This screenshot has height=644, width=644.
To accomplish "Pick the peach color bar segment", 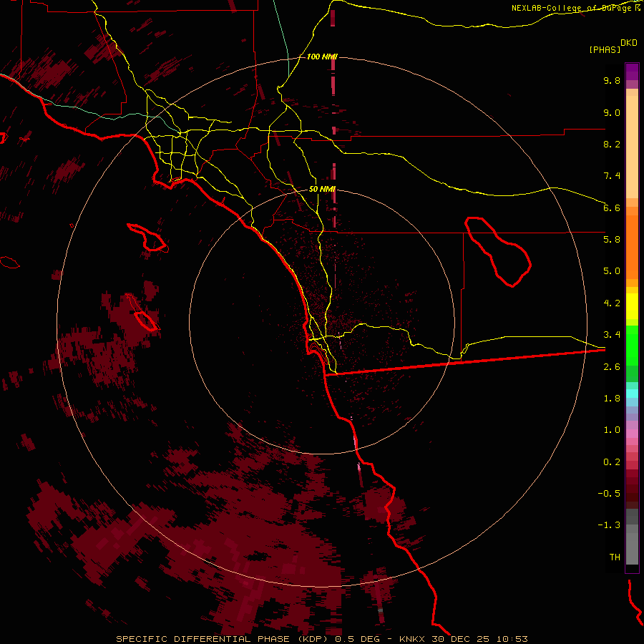I will [x=632, y=147].
